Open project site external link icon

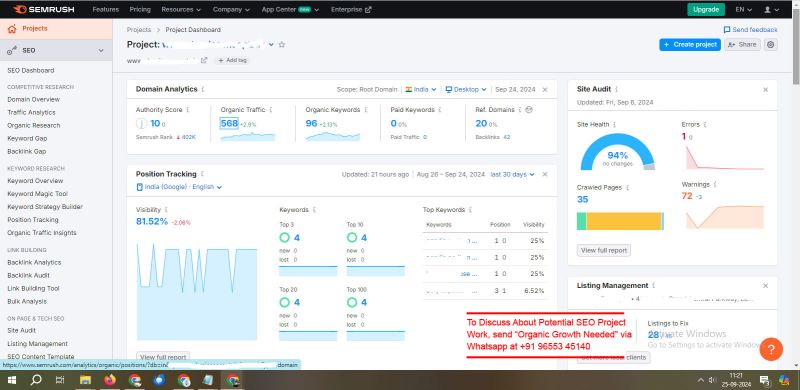pyautogui.click(x=204, y=60)
